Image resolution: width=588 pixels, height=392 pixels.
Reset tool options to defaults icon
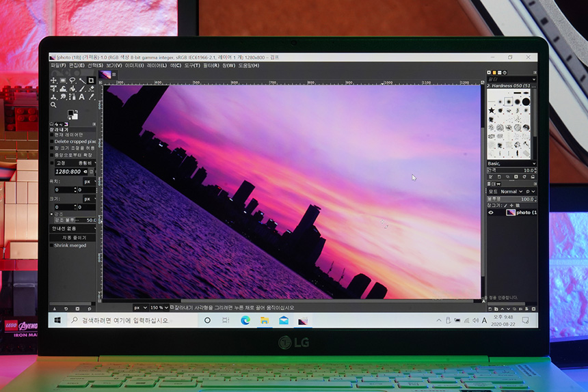(x=90, y=309)
